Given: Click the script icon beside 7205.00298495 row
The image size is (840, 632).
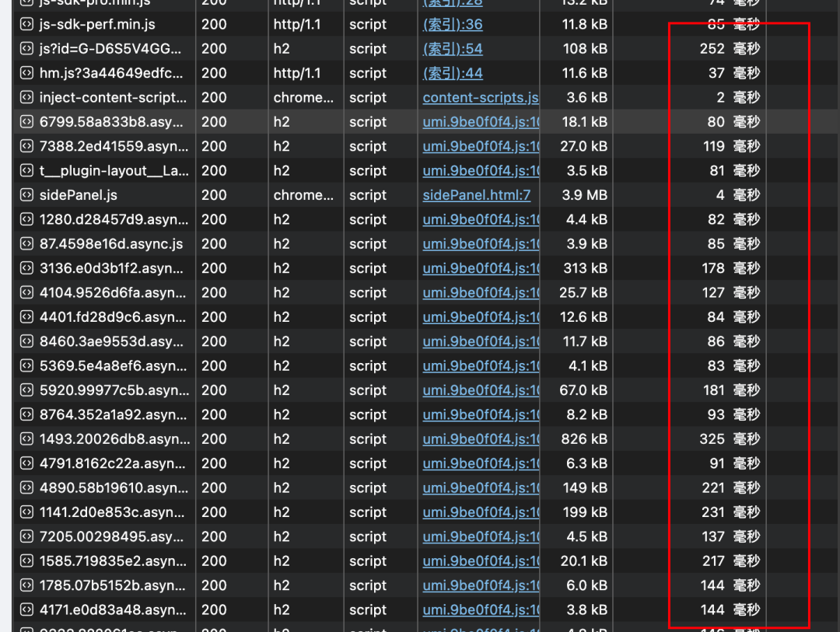Looking at the screenshot, I should click(x=26, y=536).
